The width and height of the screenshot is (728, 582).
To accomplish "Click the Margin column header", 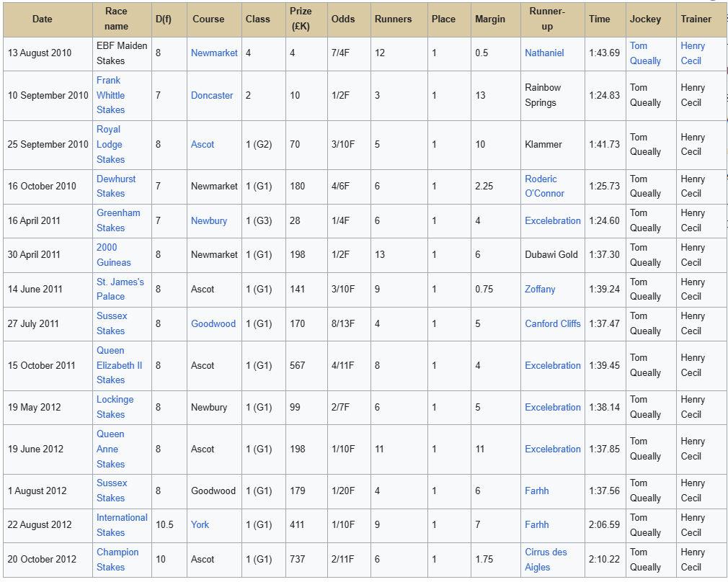I will [x=496, y=19].
